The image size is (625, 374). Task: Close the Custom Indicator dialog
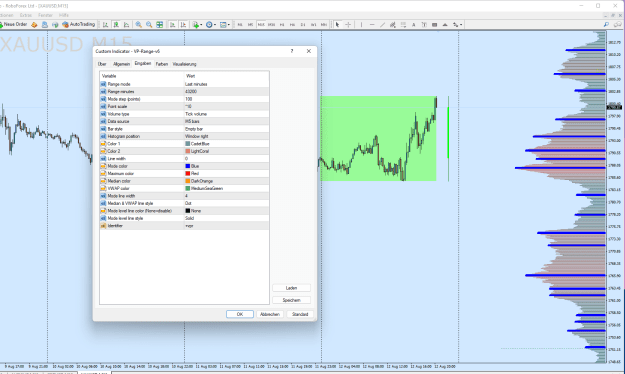tap(309, 51)
